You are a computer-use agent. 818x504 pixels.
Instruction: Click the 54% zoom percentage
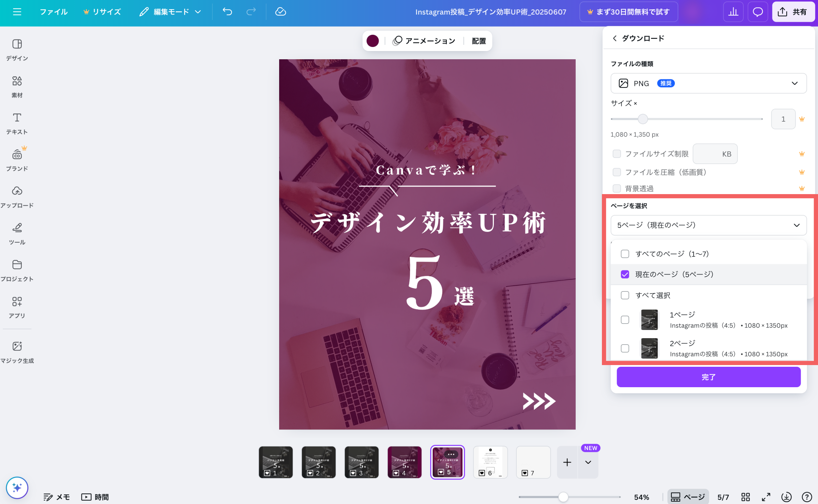click(x=641, y=497)
